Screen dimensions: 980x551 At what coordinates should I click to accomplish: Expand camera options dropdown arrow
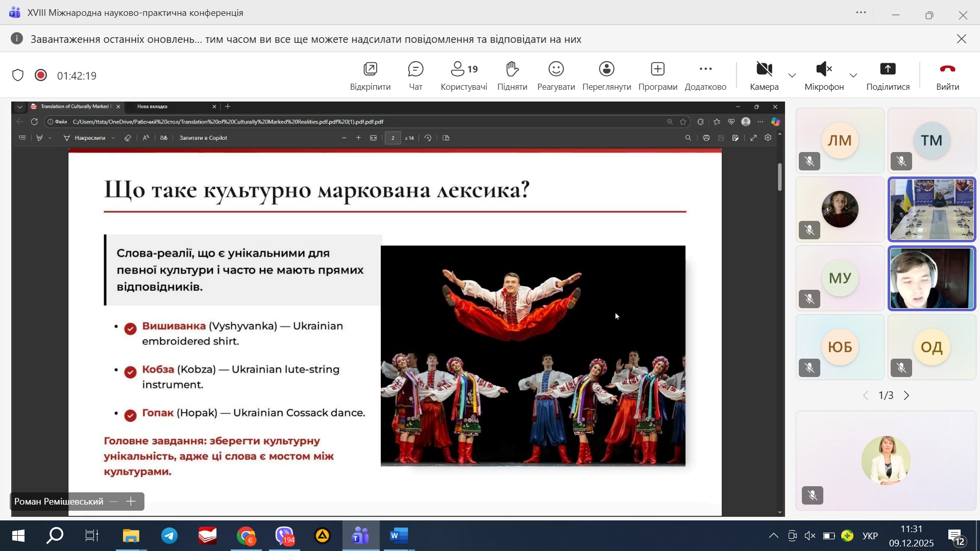[x=792, y=76]
